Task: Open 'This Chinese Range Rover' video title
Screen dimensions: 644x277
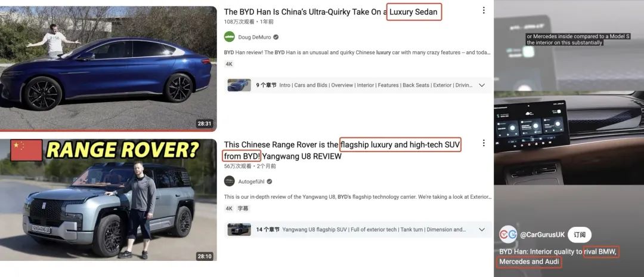Action: click(342, 150)
